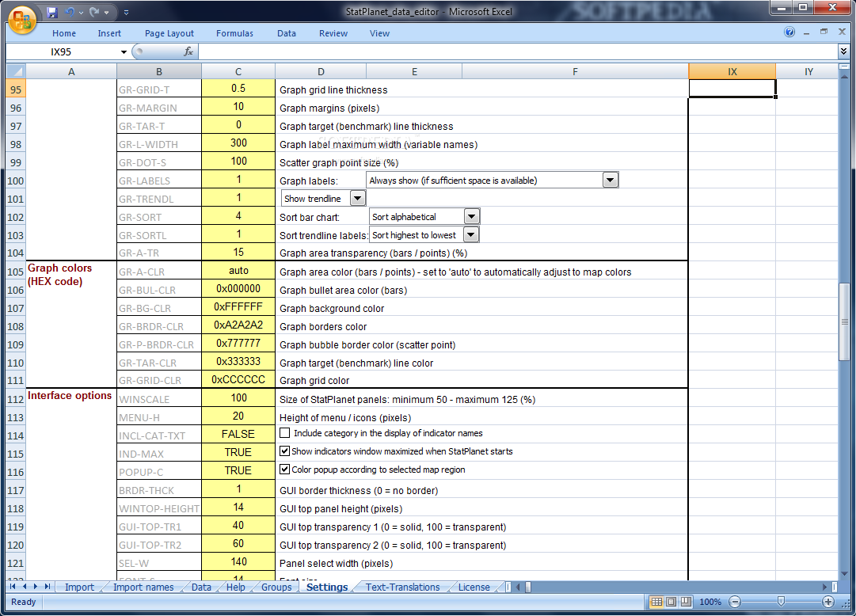The width and height of the screenshot is (856, 616).
Task: Select the SEL-W value 140 cell
Action: [x=238, y=561]
